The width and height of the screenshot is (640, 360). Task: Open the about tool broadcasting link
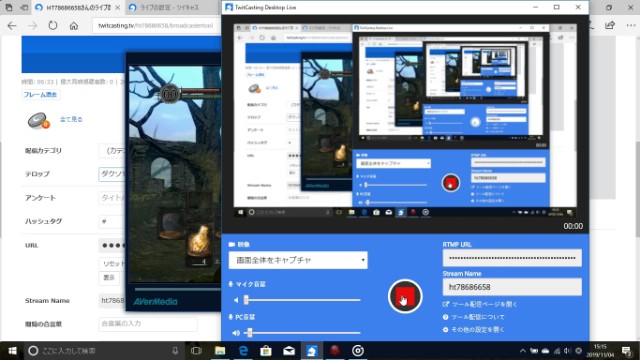[x=474, y=317]
